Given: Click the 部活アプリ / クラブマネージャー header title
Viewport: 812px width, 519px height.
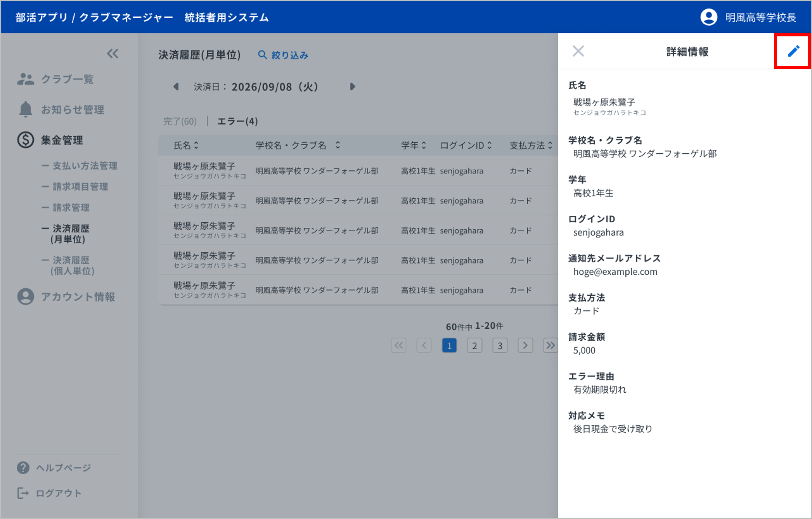Looking at the screenshot, I should point(94,17).
